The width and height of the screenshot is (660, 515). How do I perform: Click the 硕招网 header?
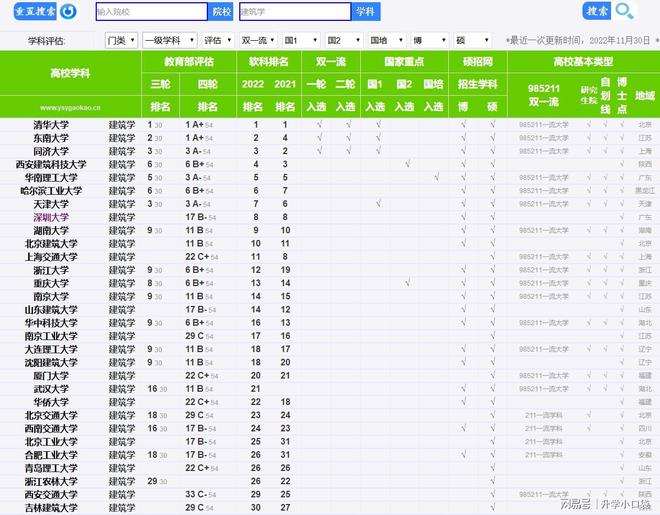[478, 62]
